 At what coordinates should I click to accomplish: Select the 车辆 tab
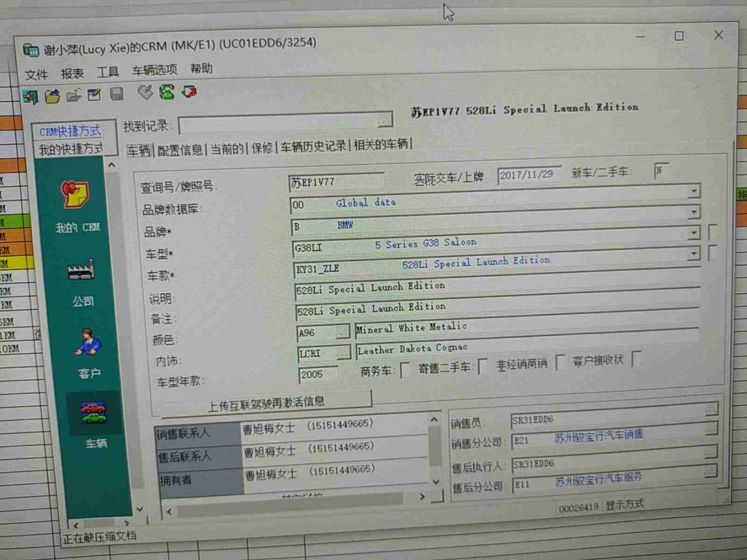coord(139,151)
